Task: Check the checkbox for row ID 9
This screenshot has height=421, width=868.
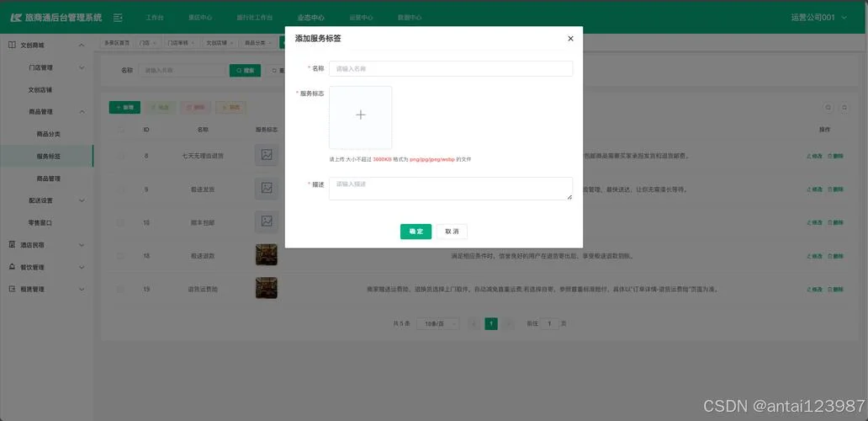Action: point(120,189)
